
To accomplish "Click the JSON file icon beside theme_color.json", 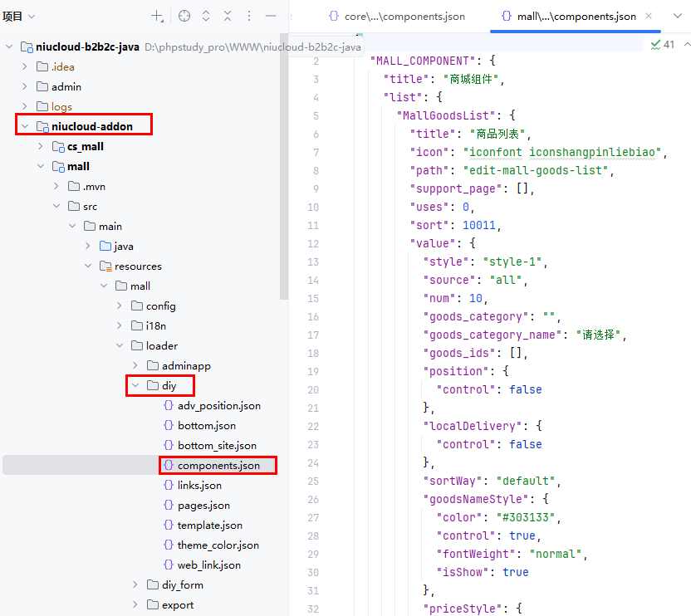I will [169, 545].
